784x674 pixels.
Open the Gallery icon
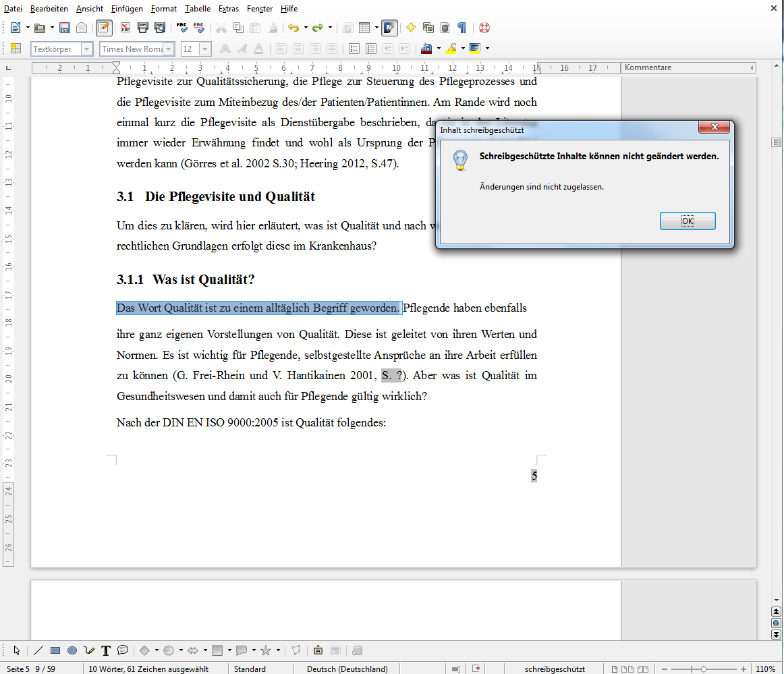[x=428, y=28]
